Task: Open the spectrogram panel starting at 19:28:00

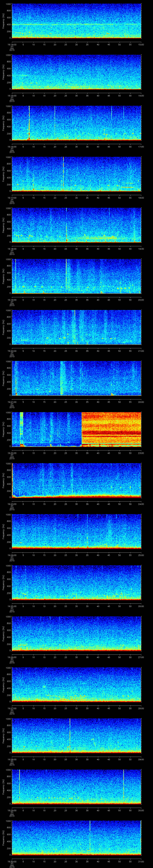Action: tap(77, 736)
